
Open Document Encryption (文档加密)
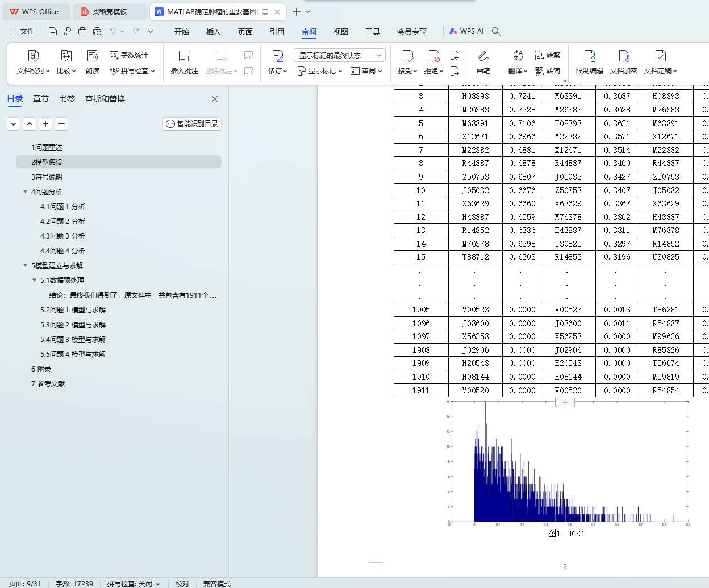coord(624,62)
